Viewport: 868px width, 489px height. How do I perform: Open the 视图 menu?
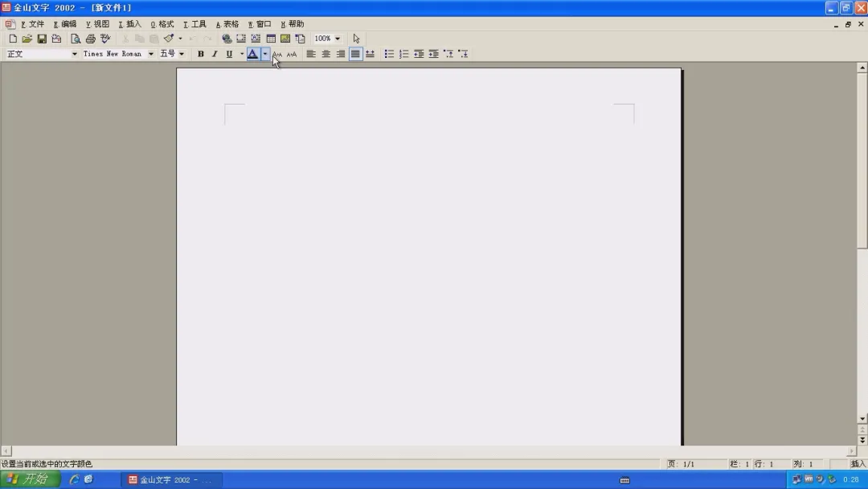coord(97,24)
